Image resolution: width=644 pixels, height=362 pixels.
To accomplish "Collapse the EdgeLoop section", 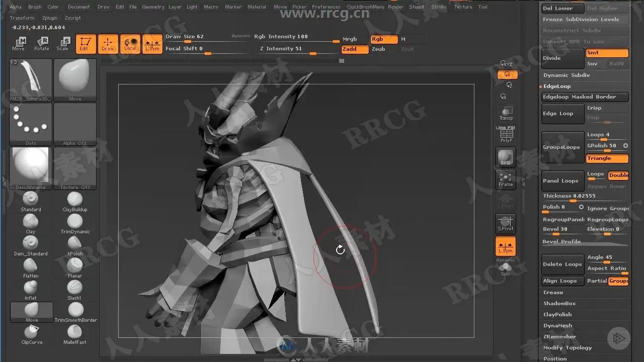I will [557, 86].
